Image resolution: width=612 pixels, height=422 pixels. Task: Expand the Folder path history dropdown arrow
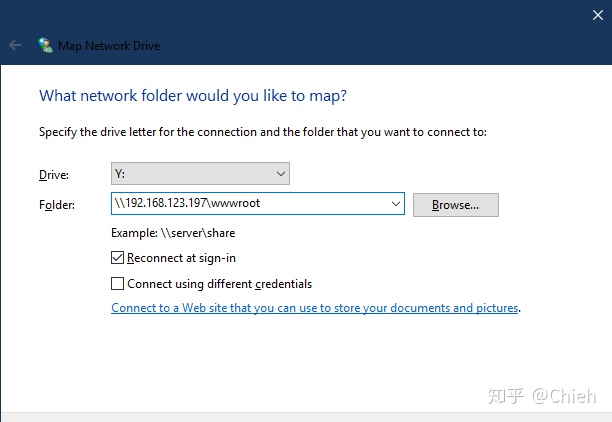coord(396,204)
